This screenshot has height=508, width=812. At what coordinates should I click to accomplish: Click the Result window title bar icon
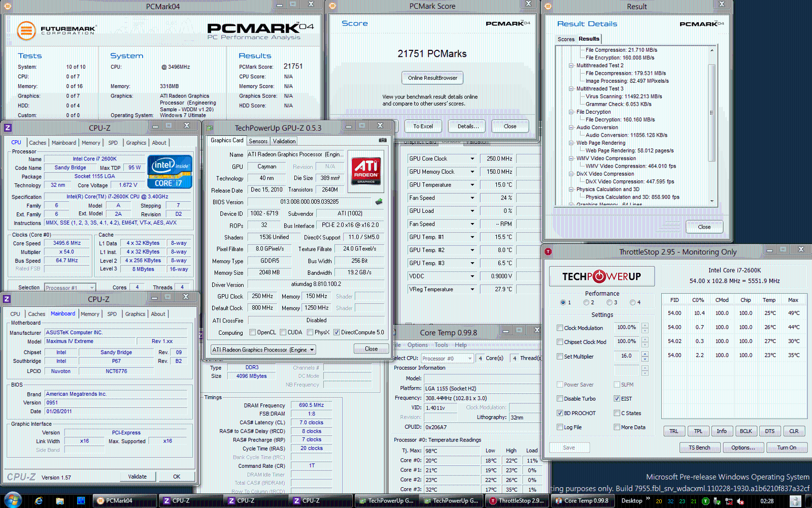tap(548, 6)
